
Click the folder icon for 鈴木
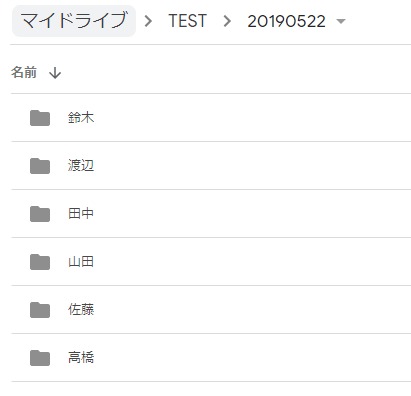40,118
